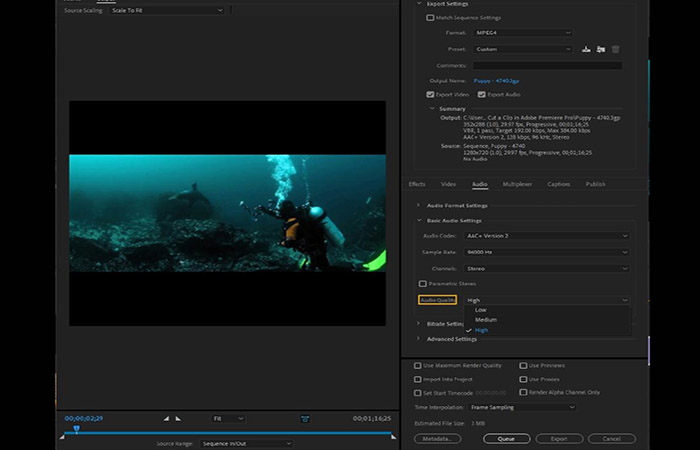Click the duration timecode 00;01;16;25

click(372, 419)
